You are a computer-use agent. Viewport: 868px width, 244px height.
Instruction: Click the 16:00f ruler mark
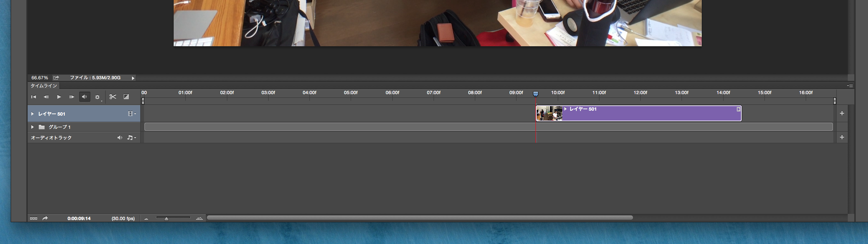(x=806, y=93)
